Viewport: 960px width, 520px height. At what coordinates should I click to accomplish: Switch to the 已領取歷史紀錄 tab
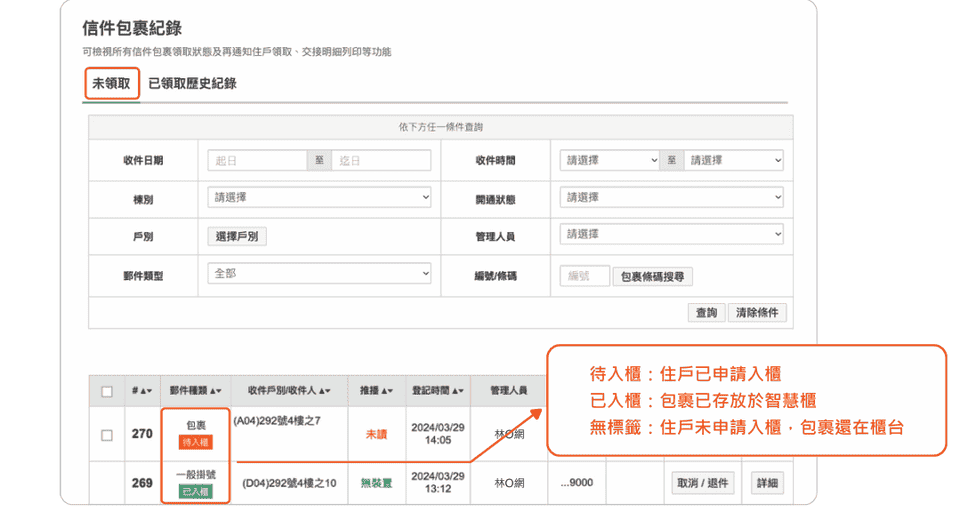pos(192,84)
